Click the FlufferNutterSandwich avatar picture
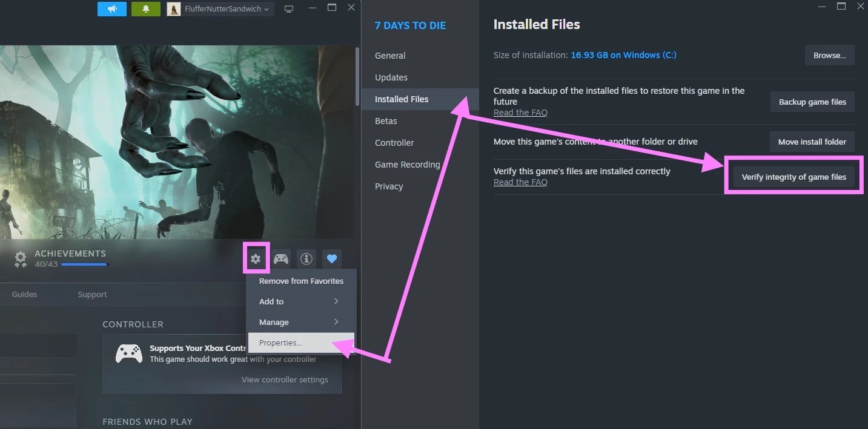The height and width of the screenshot is (429, 868). click(x=174, y=9)
